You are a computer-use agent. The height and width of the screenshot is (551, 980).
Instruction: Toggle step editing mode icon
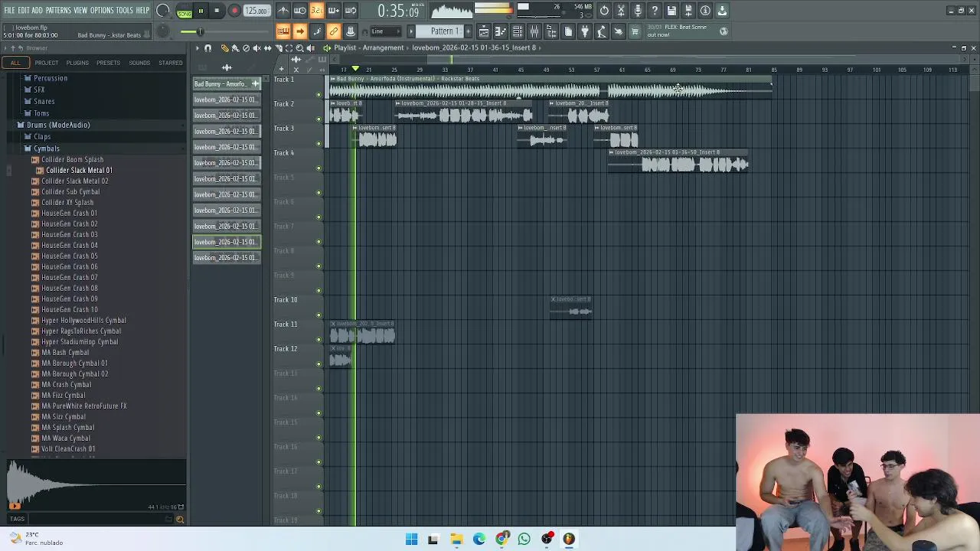click(317, 31)
